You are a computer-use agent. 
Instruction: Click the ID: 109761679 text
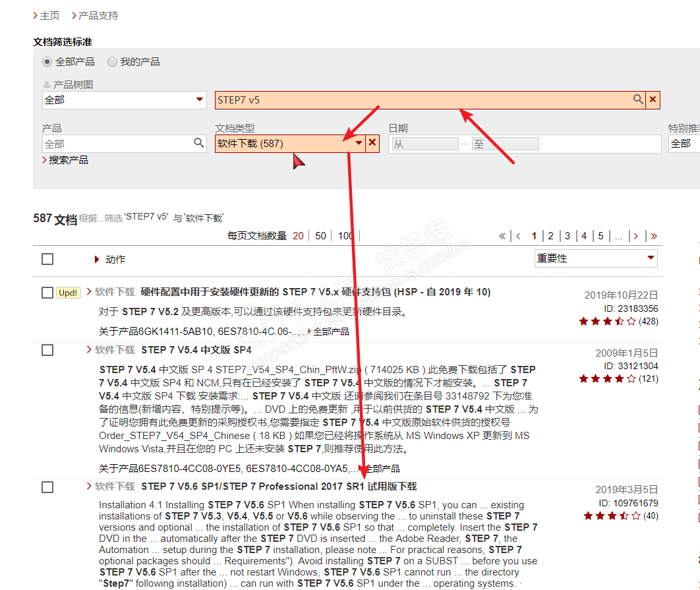point(629,503)
